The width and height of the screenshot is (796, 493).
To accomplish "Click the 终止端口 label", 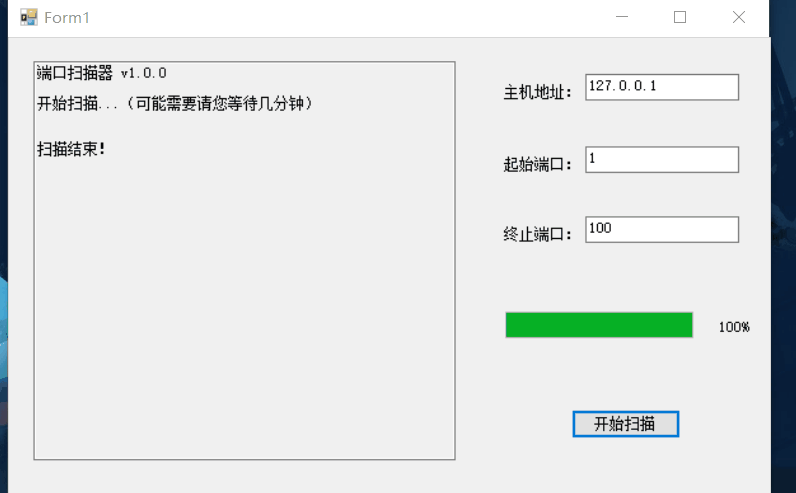I will click(538, 234).
